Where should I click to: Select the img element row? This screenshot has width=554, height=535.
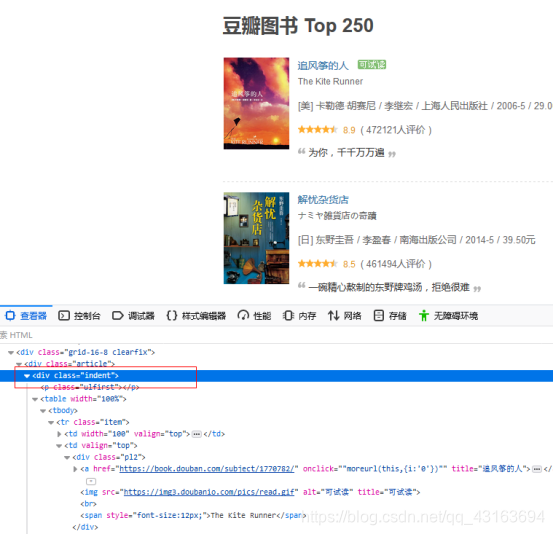250,492
